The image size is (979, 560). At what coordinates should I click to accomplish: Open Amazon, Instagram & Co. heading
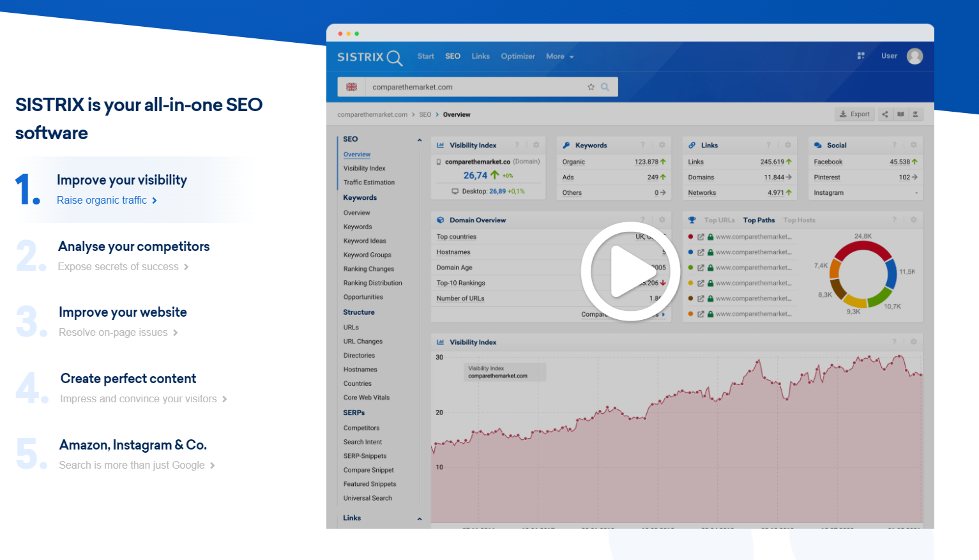133,445
